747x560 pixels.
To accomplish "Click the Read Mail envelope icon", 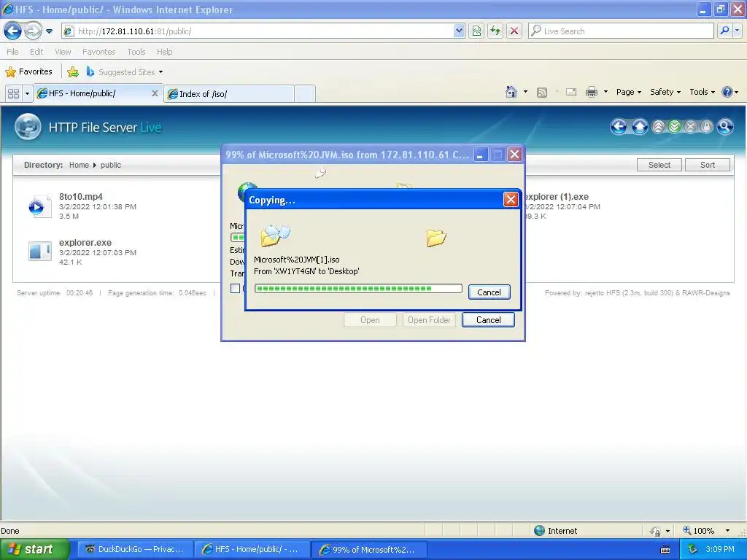I will tap(571, 93).
